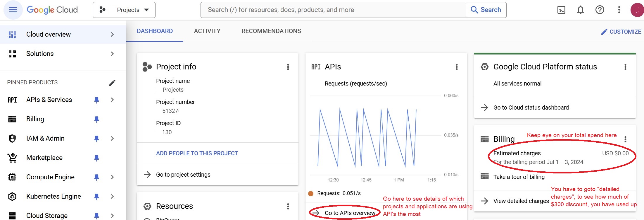Screen dimensions: 644x220
Task: Expand the Compute Engine submenu chevron
Action: (112, 177)
